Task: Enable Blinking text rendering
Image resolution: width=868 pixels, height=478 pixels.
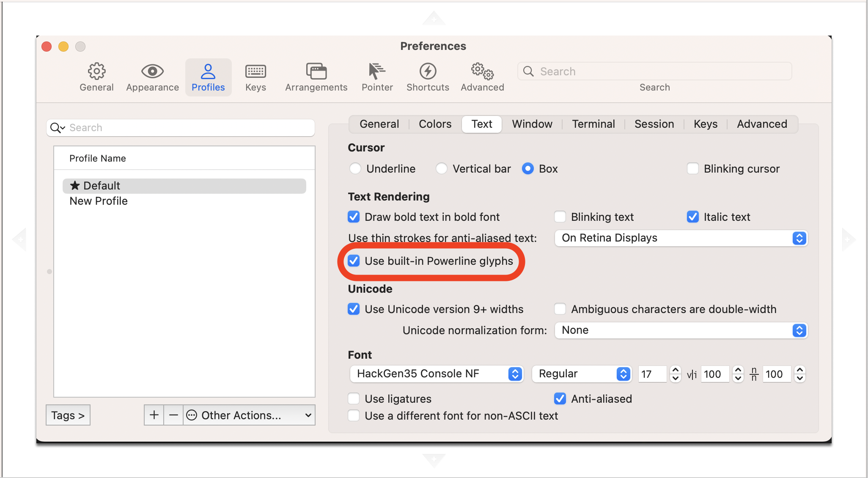Action: pos(560,217)
